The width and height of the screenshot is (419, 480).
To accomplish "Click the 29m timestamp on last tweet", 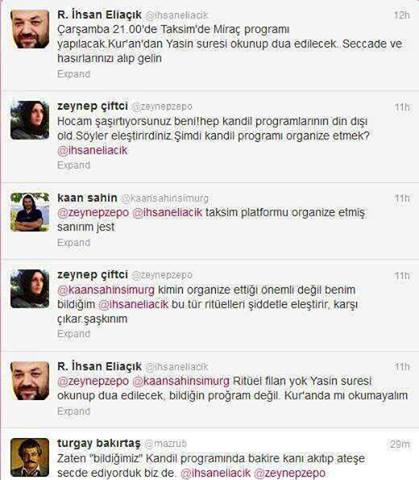I will click(x=399, y=444).
